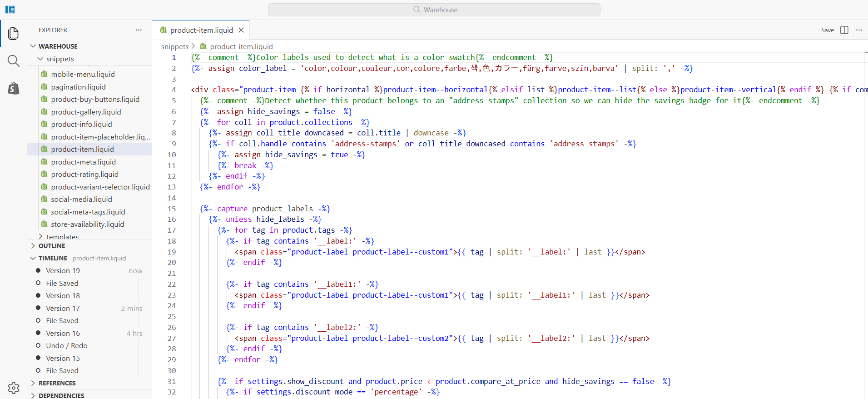The width and height of the screenshot is (868, 399).
Task: Toggle the primary sidebar icon
Action: 10,10
